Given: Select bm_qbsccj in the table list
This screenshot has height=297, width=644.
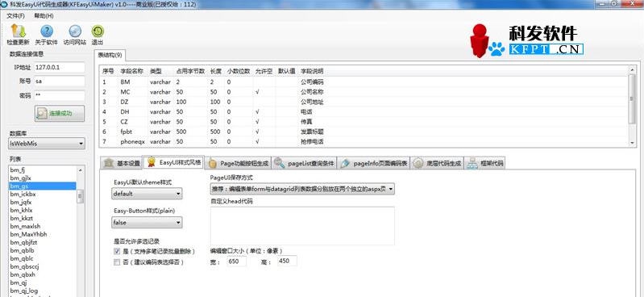Looking at the screenshot, I should [42, 266].
